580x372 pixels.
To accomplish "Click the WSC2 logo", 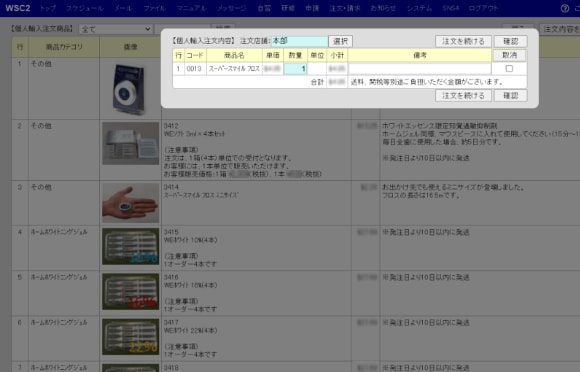I will (18, 8).
